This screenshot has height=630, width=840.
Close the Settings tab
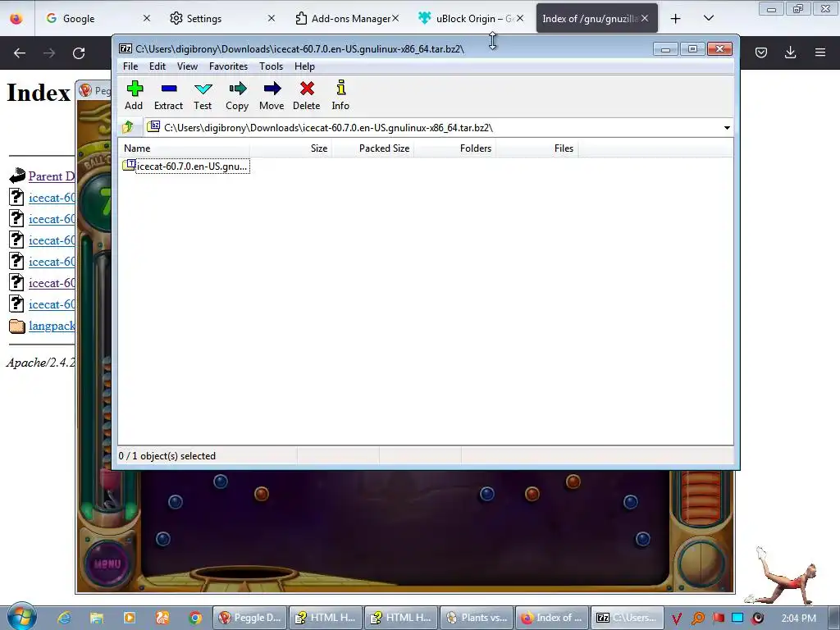pyautogui.click(x=272, y=18)
